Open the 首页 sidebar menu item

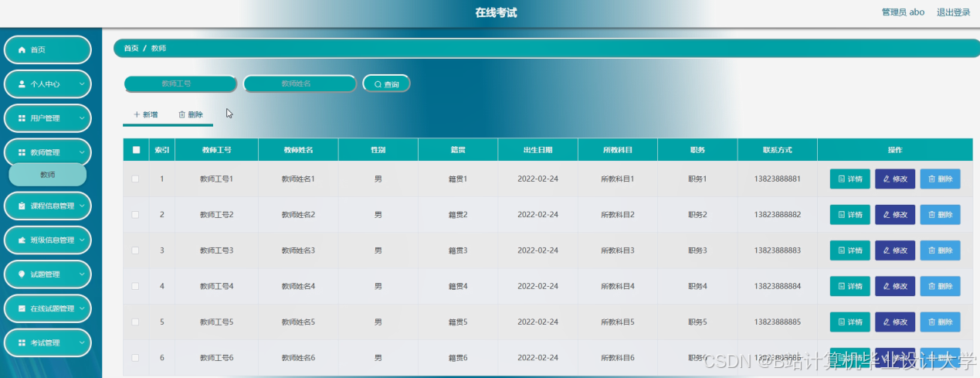click(48, 49)
